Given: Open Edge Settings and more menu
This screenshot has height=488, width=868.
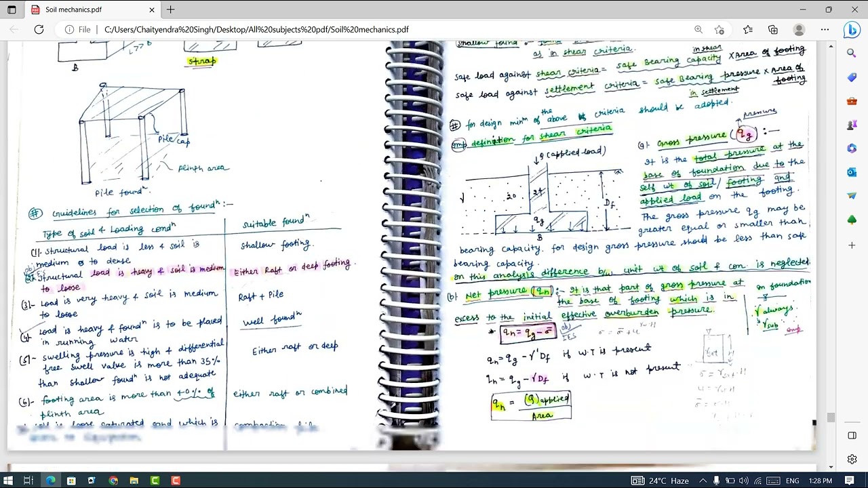Looking at the screenshot, I should point(825,30).
